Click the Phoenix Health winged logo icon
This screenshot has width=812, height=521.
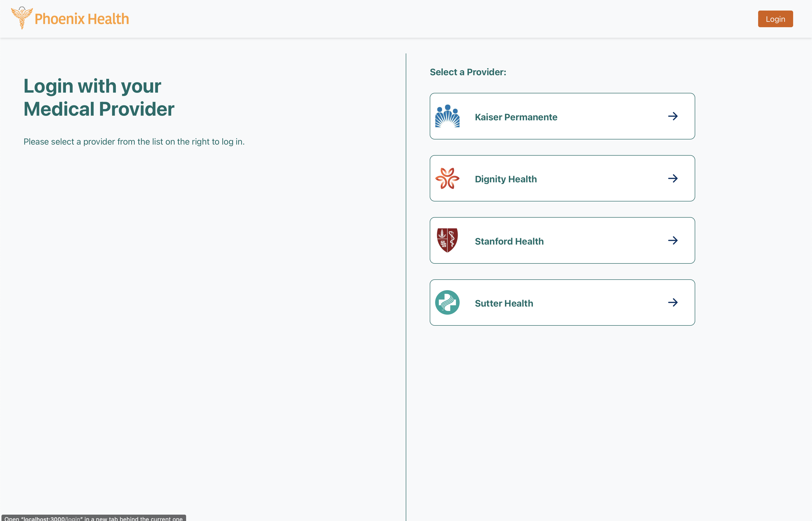coord(22,18)
